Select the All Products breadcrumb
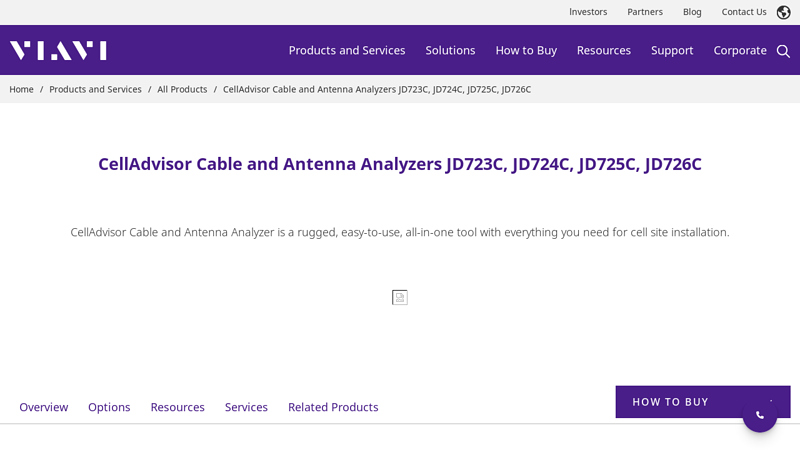800x450 pixels. (182, 89)
